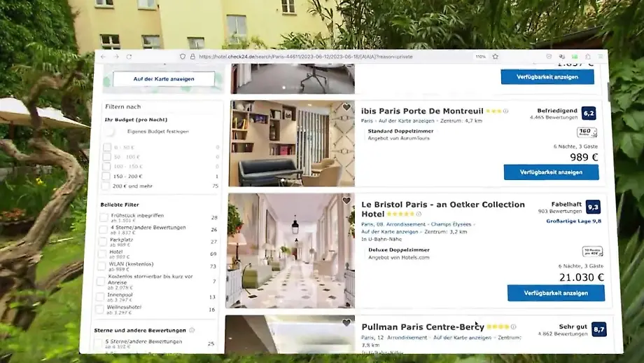Check the Frühstück inbegriffen filter
Image resolution: width=644 pixels, height=363 pixels.
click(103, 218)
